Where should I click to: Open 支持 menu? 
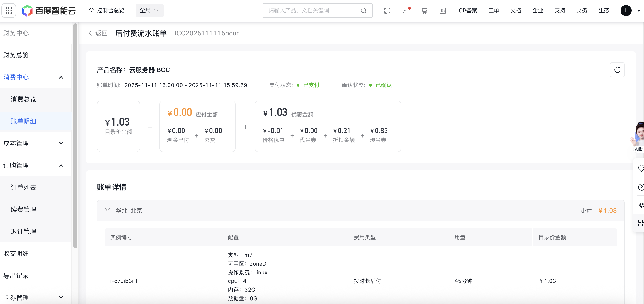(560, 11)
